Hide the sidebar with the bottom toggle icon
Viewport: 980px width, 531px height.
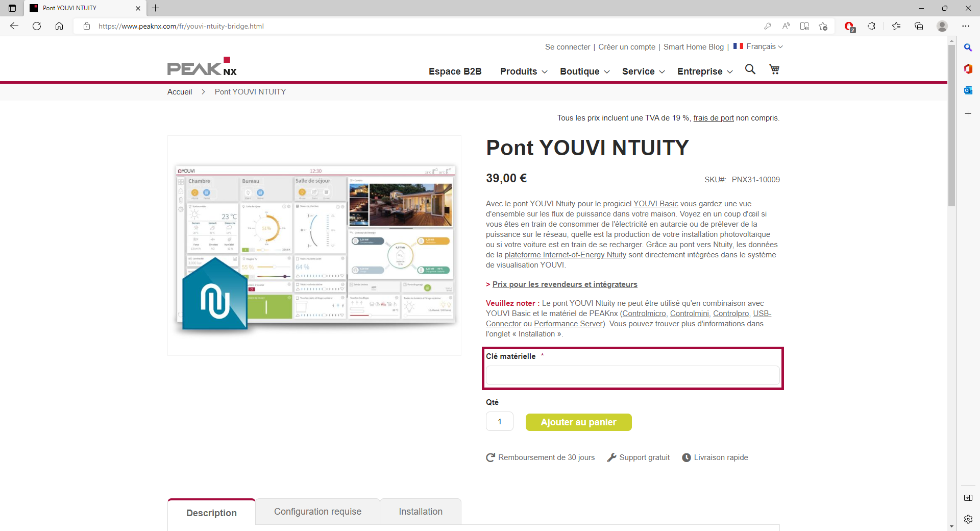pyautogui.click(x=968, y=498)
